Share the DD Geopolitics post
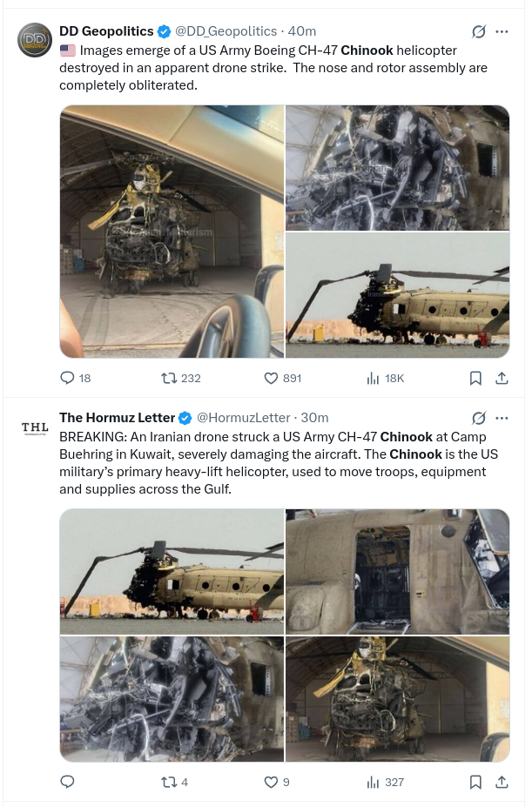 pyautogui.click(x=502, y=379)
